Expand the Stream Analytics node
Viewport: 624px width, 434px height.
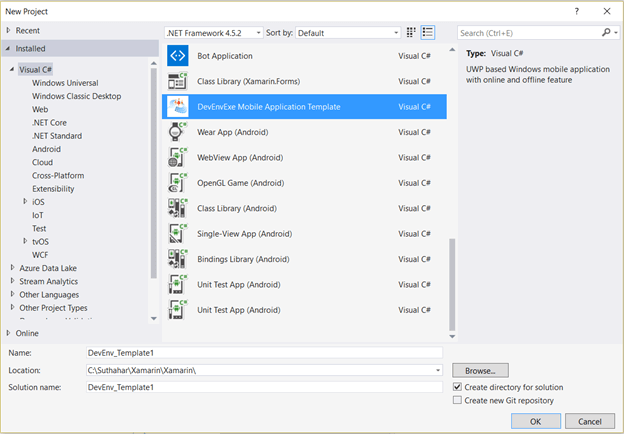(x=12, y=281)
